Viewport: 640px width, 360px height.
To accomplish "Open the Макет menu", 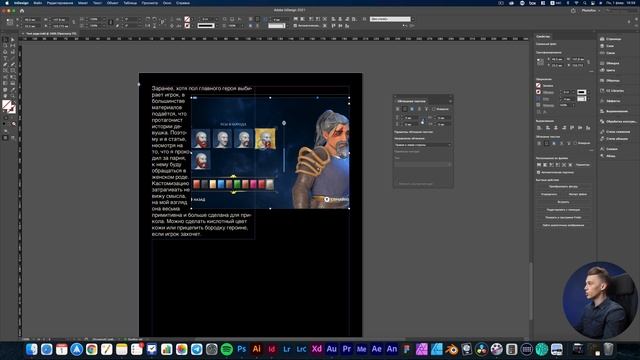I will pyautogui.click(x=83, y=3).
